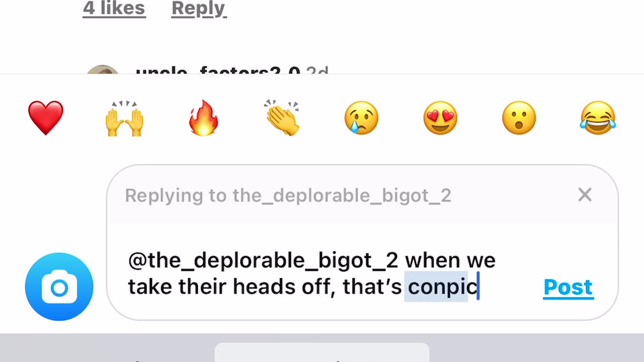Open the blue camera button
644x362 pixels.
coord(59,287)
